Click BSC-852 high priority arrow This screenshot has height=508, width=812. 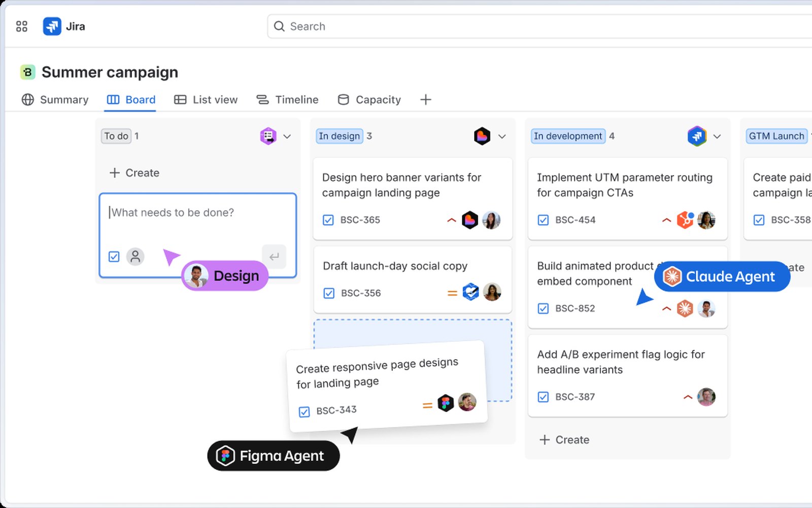667,308
